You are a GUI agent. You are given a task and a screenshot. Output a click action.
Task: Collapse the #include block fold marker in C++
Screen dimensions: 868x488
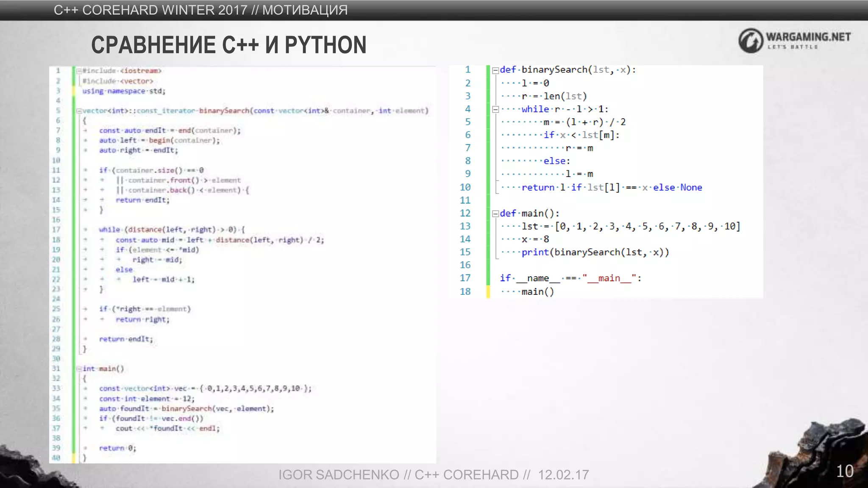pos(79,71)
